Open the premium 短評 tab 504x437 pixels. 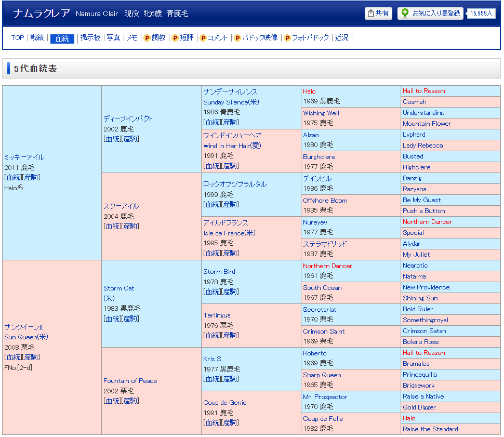click(x=183, y=38)
